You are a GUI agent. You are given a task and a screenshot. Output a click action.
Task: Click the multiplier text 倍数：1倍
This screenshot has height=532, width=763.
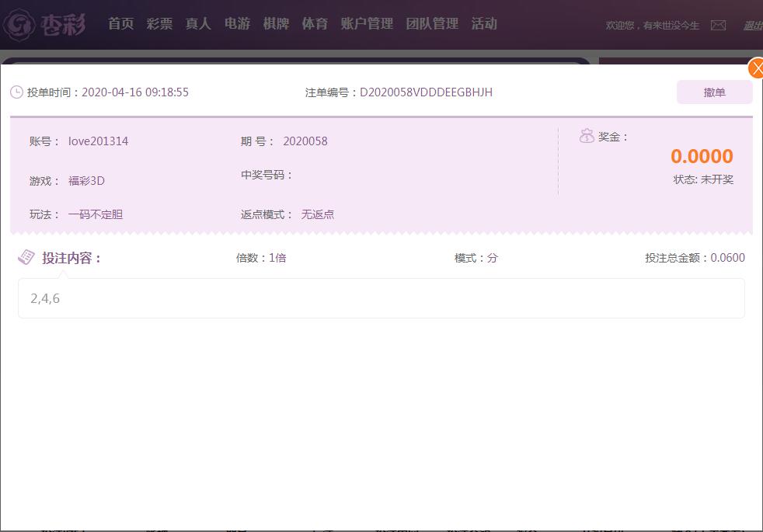261,258
